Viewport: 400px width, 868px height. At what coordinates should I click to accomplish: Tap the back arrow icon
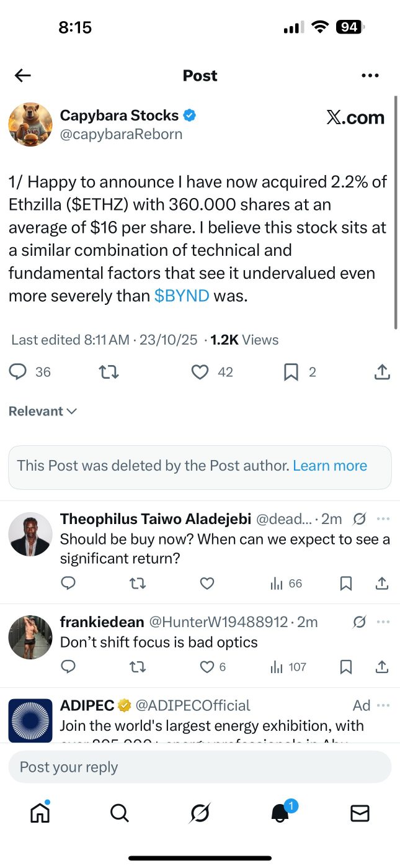(23, 76)
